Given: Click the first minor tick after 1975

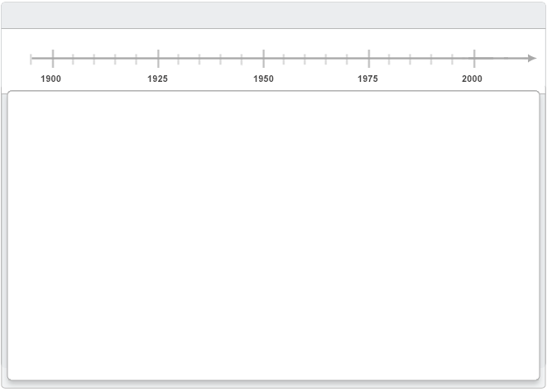Looking at the screenshot, I should 389,59.
